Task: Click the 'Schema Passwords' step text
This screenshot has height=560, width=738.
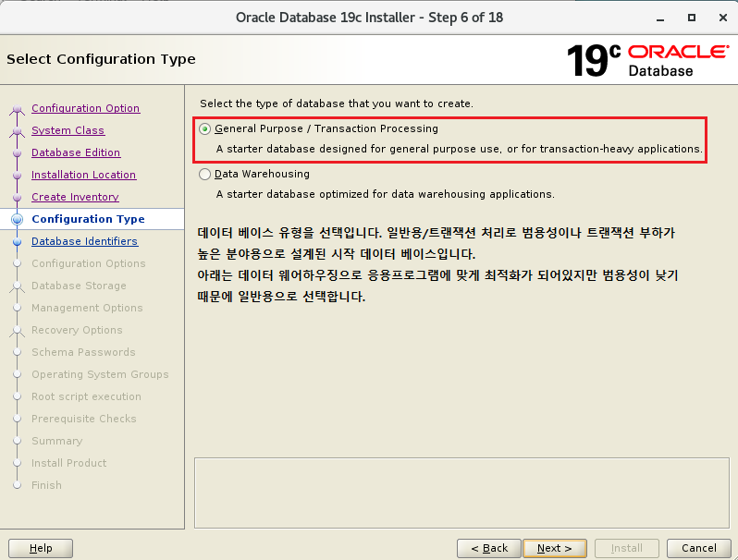Action: pyautogui.click(x=83, y=352)
